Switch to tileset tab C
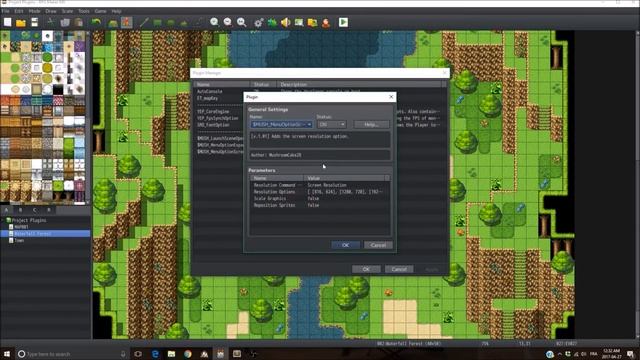The height and width of the screenshot is (360, 640). point(35,210)
